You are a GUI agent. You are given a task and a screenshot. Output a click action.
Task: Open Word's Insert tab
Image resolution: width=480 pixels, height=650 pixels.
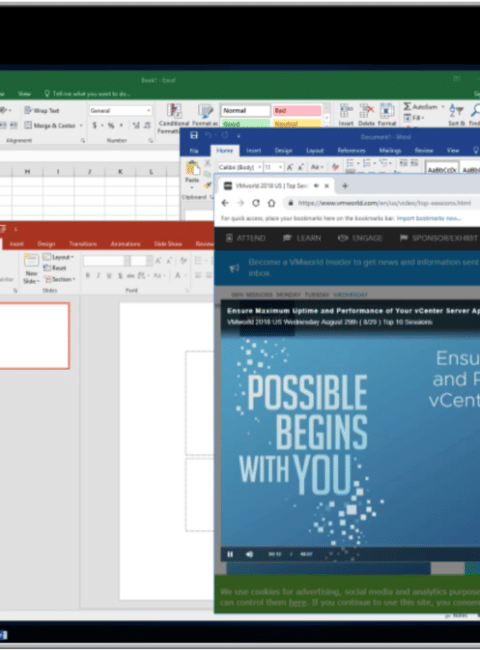tap(253, 150)
